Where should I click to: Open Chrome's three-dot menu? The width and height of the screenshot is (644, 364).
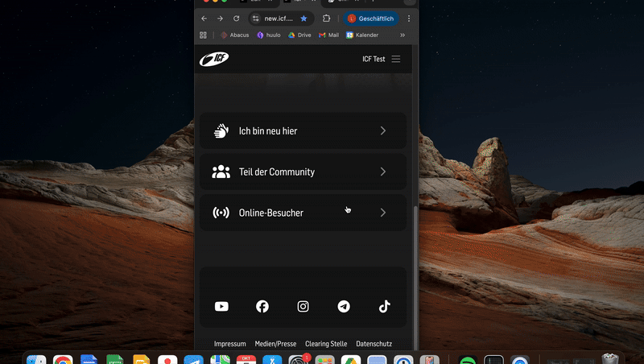[409, 19]
